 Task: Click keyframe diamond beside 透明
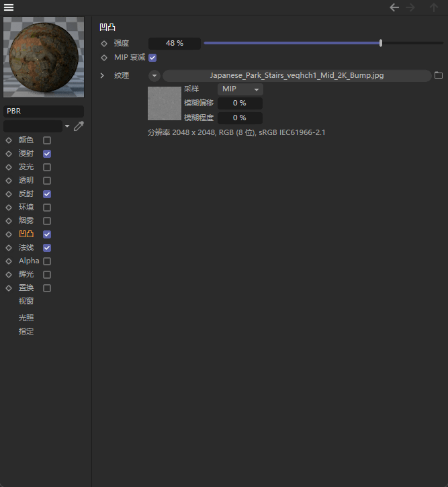(9, 181)
